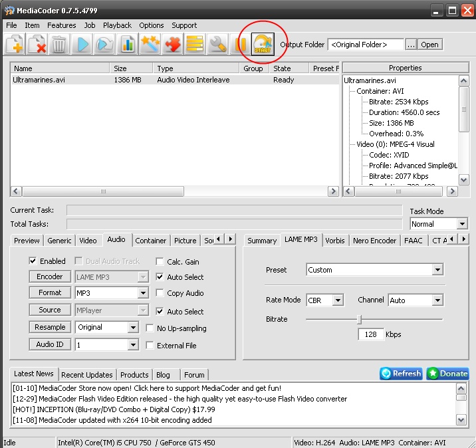Click the Bitrate slider handle
The image size is (476, 448).
pyautogui.click(x=360, y=319)
